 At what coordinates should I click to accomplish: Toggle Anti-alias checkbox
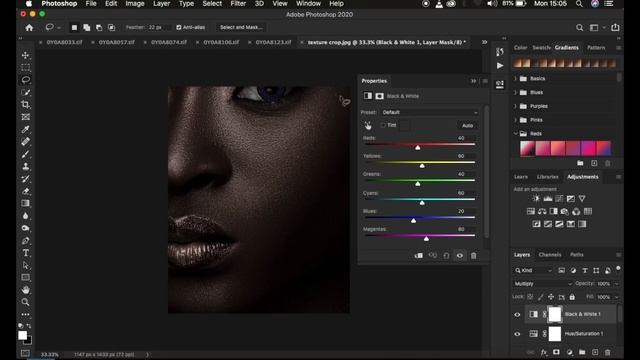click(178, 27)
